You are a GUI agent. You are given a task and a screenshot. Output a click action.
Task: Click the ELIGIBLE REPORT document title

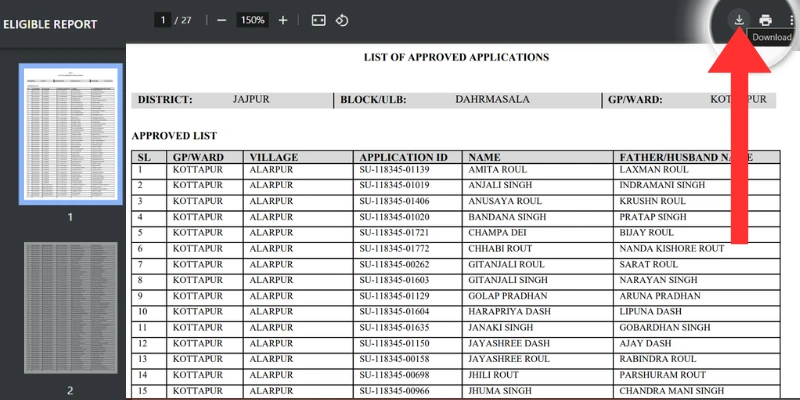(50, 24)
